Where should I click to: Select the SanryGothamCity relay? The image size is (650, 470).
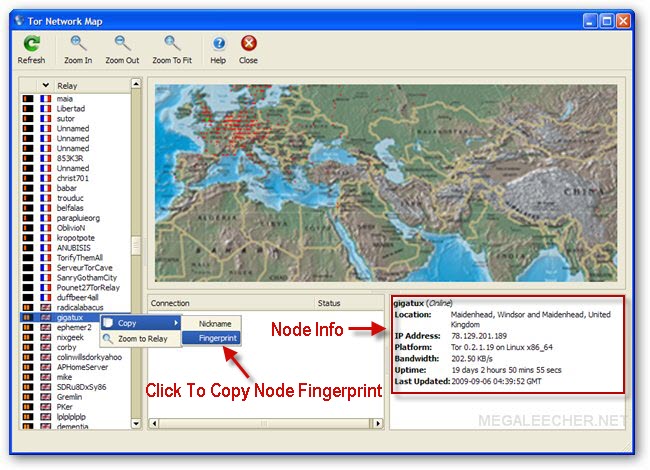tap(87, 278)
